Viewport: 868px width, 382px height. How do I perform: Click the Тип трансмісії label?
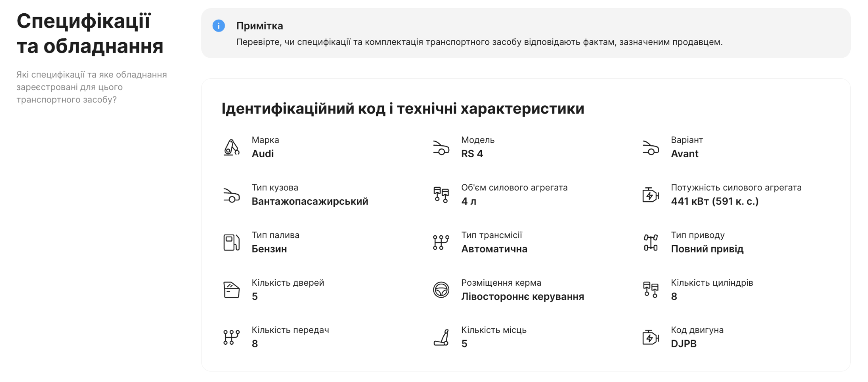pos(492,235)
